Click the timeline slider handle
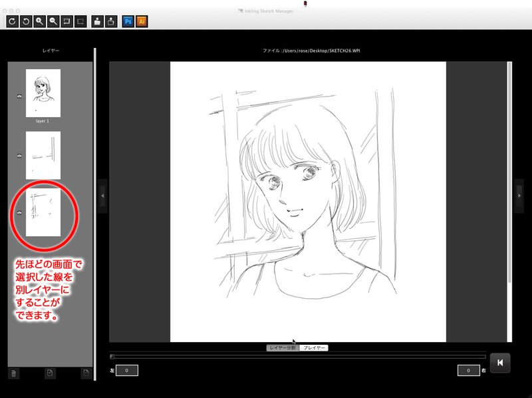The image size is (532, 398). tap(112, 357)
